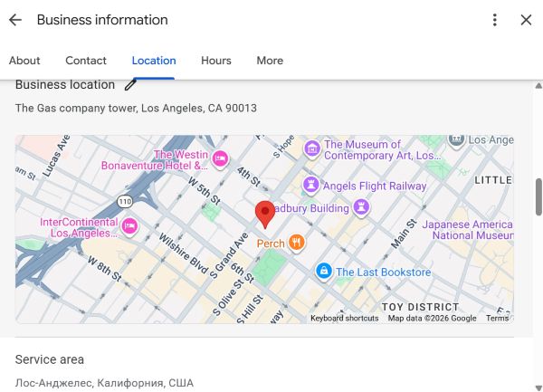Click the Perch restaurant marker icon

296,243
